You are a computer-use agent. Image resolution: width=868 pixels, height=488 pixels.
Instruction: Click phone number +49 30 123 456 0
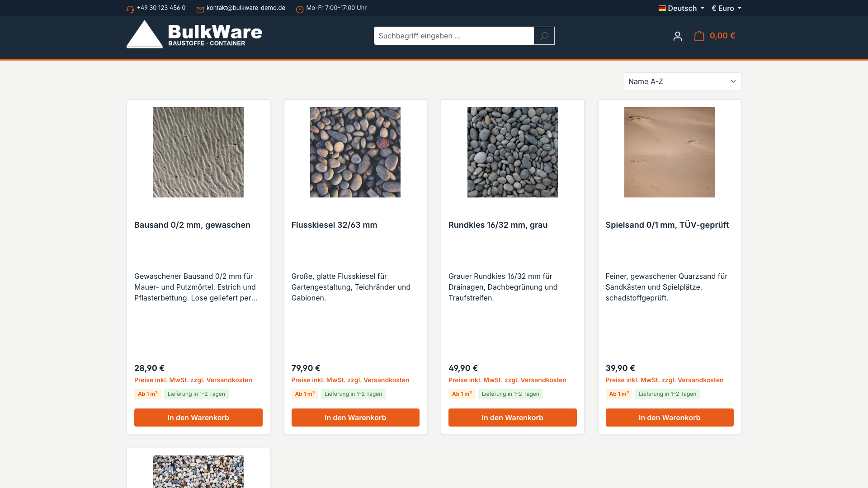(x=161, y=8)
